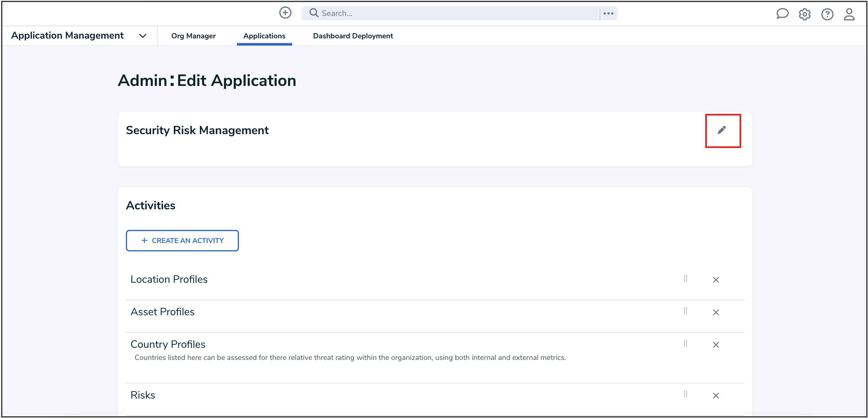Image resolution: width=868 pixels, height=418 pixels.
Task: Remove Asset Profiles with its X icon
Action: 716,312
